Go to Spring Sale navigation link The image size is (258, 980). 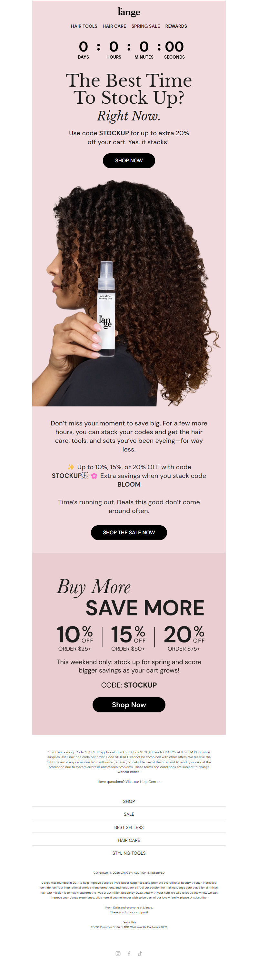[145, 26]
